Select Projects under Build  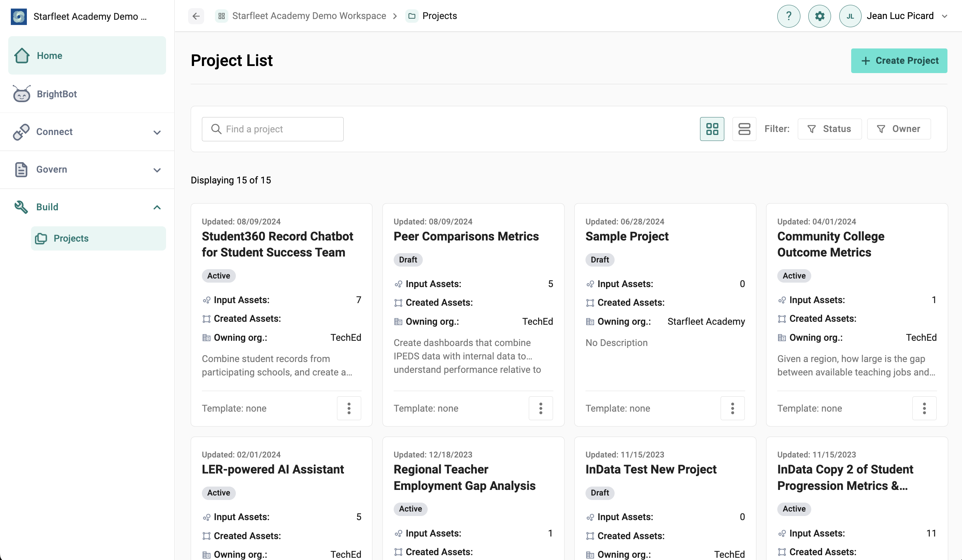[x=99, y=238]
